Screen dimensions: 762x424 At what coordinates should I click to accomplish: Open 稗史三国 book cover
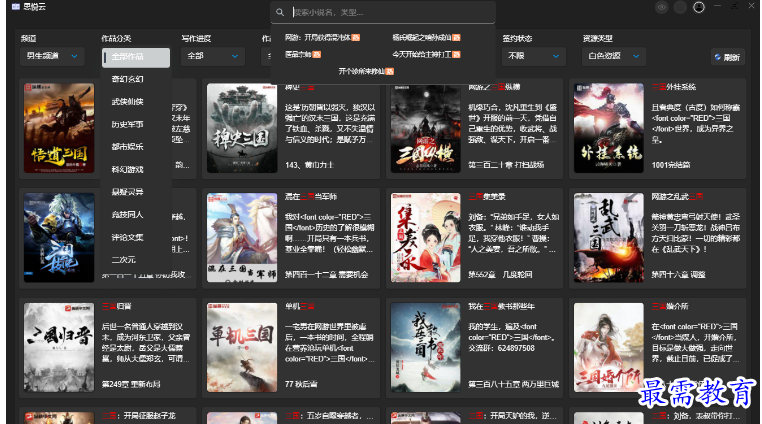tap(242, 128)
